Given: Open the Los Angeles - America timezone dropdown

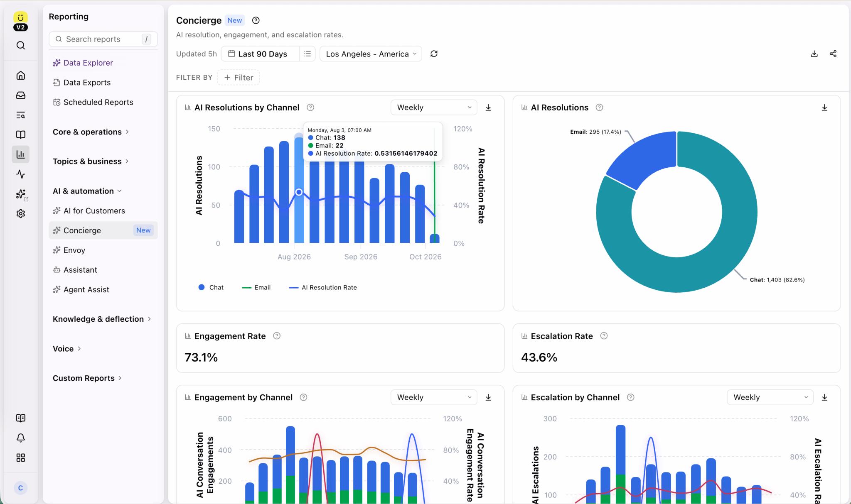Looking at the screenshot, I should click(x=371, y=54).
